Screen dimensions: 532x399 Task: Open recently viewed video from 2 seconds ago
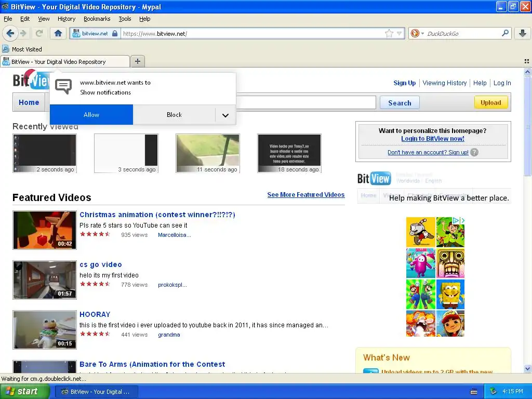pos(45,153)
